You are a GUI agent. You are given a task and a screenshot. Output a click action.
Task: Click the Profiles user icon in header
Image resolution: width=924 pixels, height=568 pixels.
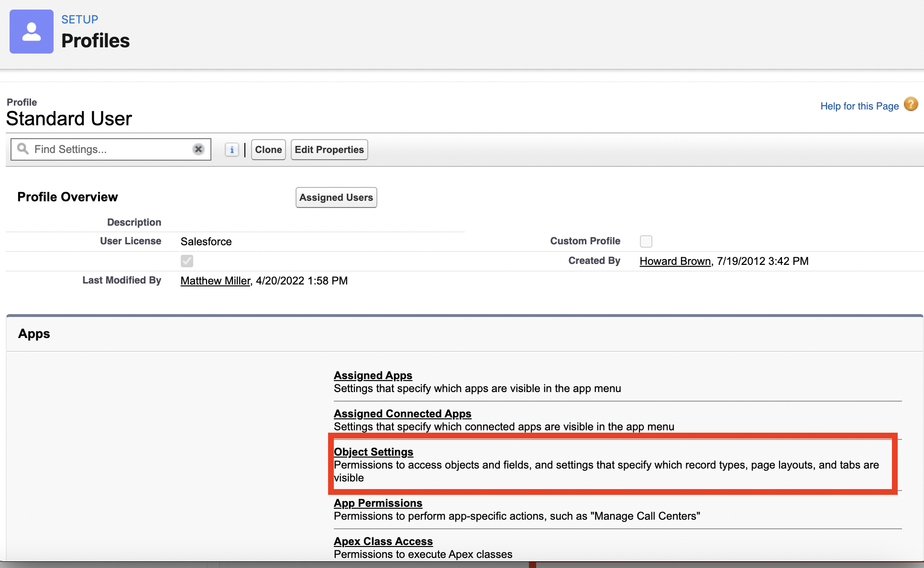(x=32, y=32)
